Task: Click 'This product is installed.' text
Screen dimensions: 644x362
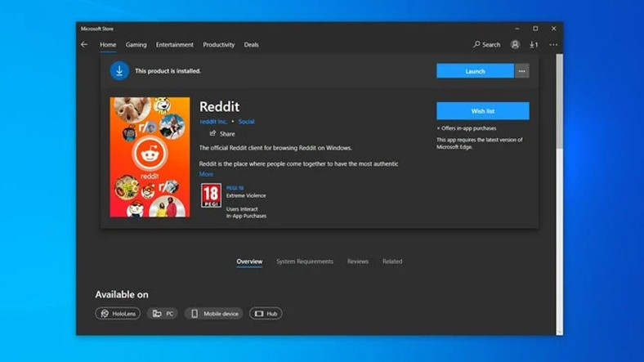Action: coord(168,71)
